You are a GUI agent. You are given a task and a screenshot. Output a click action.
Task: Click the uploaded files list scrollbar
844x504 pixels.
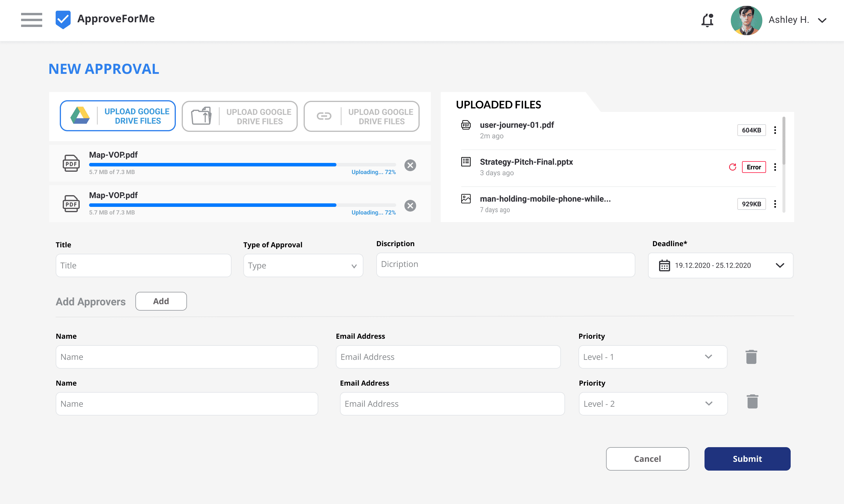coord(784,141)
